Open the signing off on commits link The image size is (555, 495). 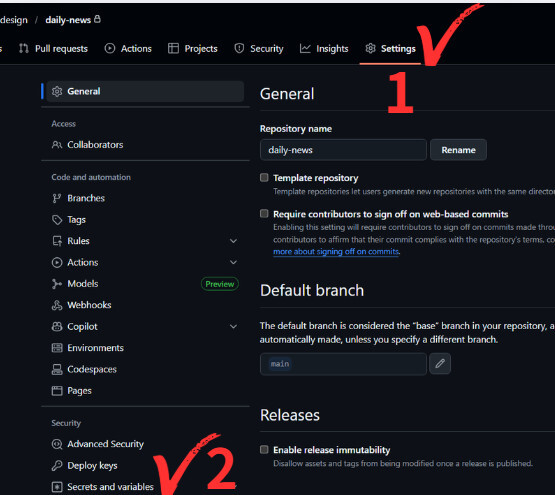point(336,251)
